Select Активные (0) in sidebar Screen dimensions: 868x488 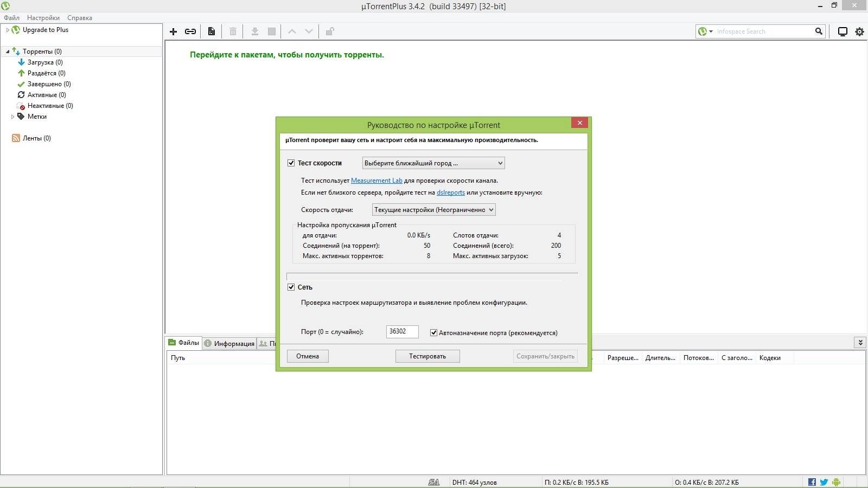(47, 95)
